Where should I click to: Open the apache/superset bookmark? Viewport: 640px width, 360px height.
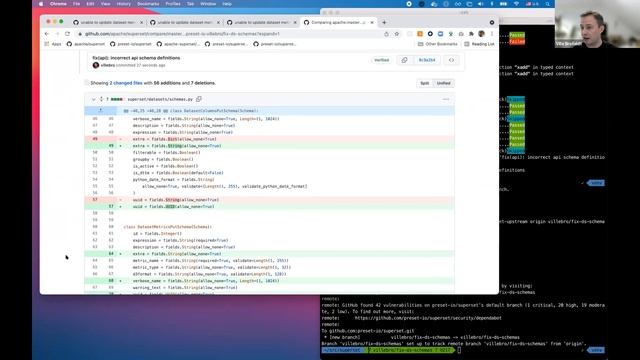tap(86, 44)
